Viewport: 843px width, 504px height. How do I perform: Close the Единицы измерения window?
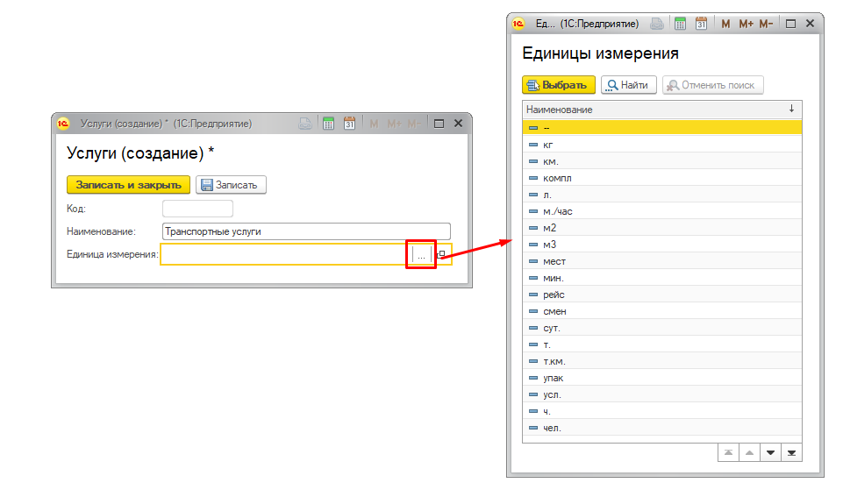pos(811,24)
